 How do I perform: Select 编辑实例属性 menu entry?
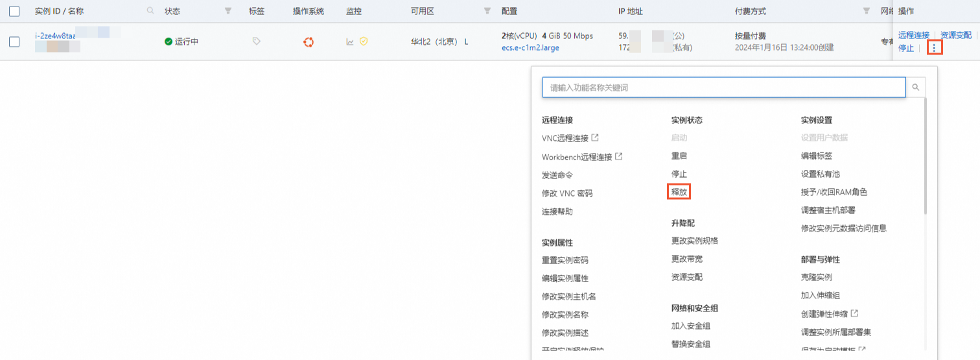pyautogui.click(x=565, y=278)
